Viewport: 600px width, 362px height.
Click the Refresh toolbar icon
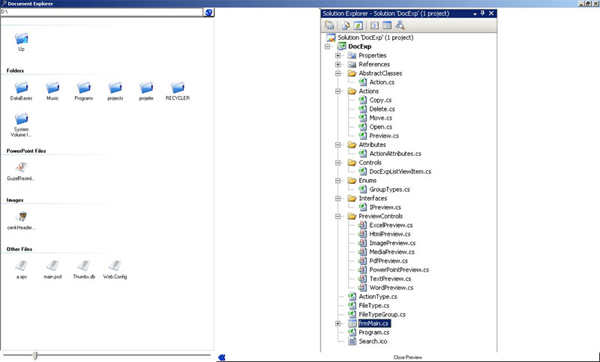click(x=358, y=25)
